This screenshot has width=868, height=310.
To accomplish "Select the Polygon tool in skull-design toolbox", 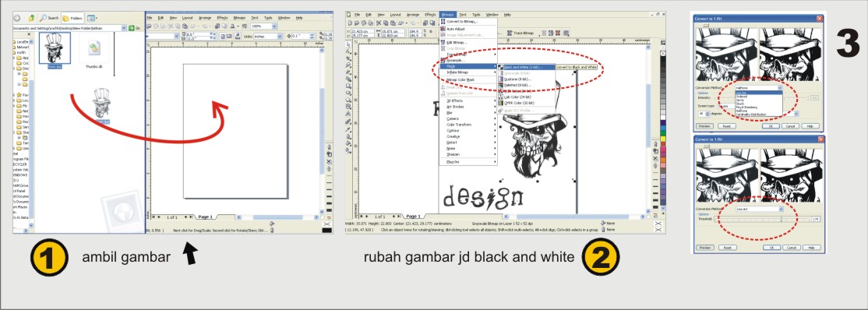I will [348, 100].
